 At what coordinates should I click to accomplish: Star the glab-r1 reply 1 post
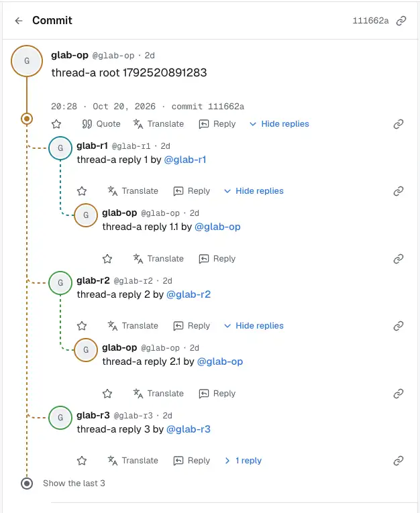point(82,191)
